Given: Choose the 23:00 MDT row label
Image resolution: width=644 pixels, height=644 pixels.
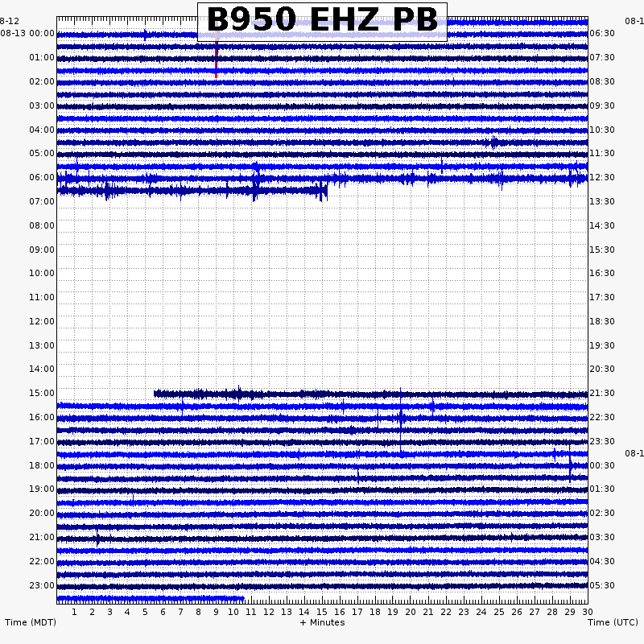Looking at the screenshot, I should click(x=42, y=586).
